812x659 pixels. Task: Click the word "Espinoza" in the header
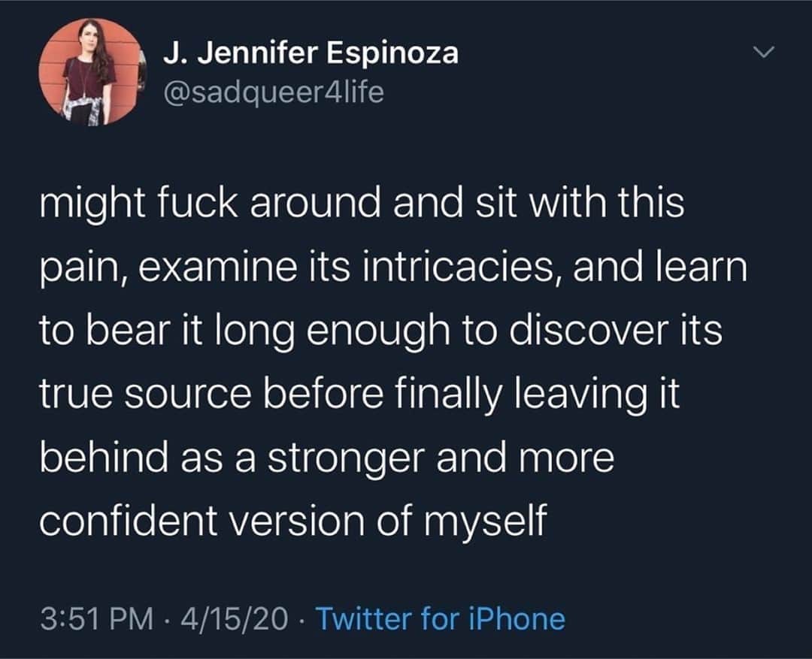[392, 54]
